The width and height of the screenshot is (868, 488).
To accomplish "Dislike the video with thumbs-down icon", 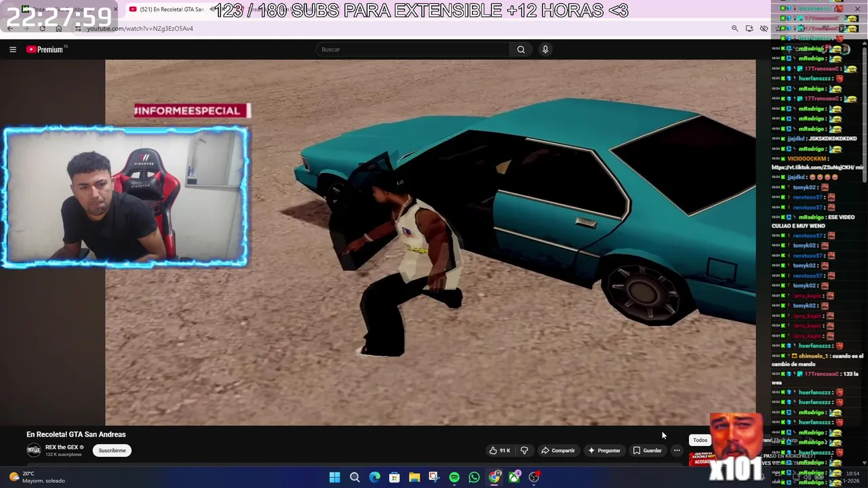I will [x=524, y=451].
